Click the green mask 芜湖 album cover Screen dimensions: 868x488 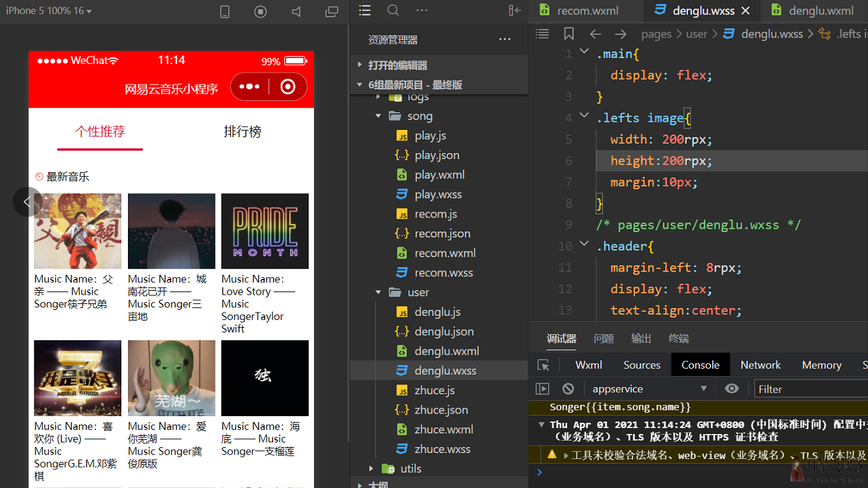(x=171, y=378)
